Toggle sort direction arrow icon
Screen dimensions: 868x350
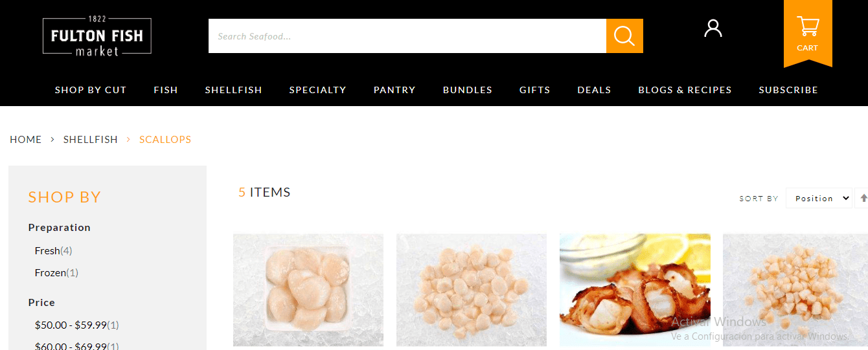(x=863, y=198)
